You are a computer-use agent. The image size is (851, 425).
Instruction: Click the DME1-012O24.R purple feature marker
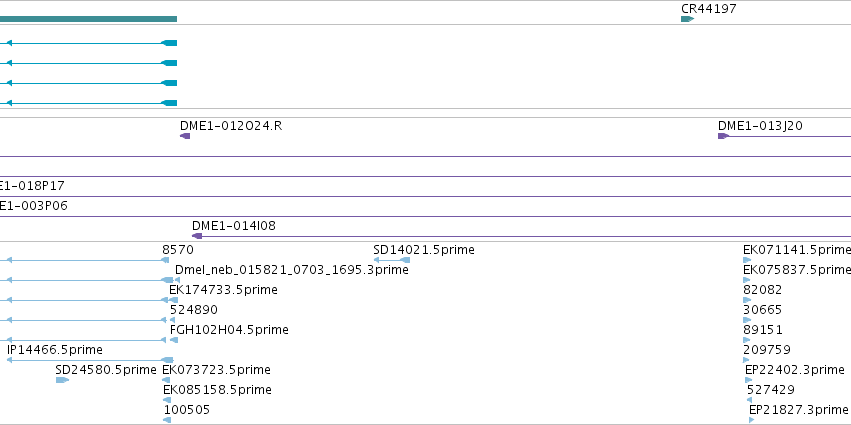185,136
